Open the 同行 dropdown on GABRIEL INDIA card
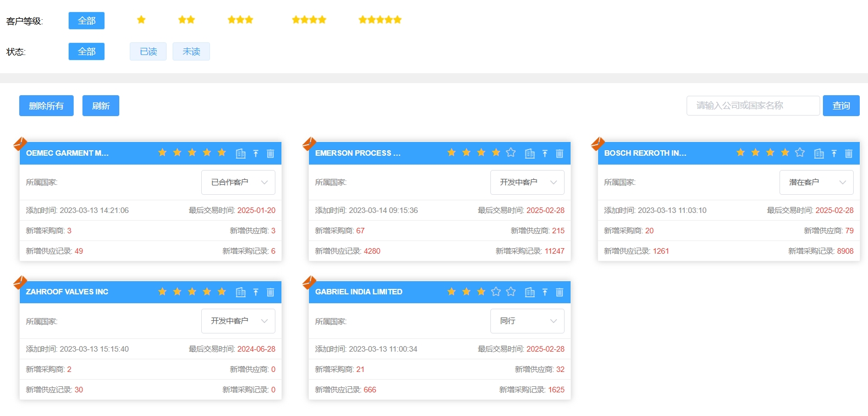 click(x=527, y=321)
